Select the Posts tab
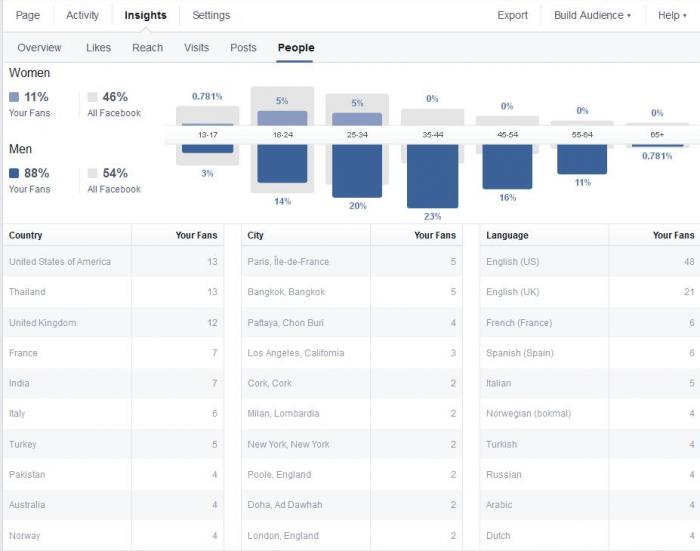Screen dimensions: 700x551 point(243,48)
